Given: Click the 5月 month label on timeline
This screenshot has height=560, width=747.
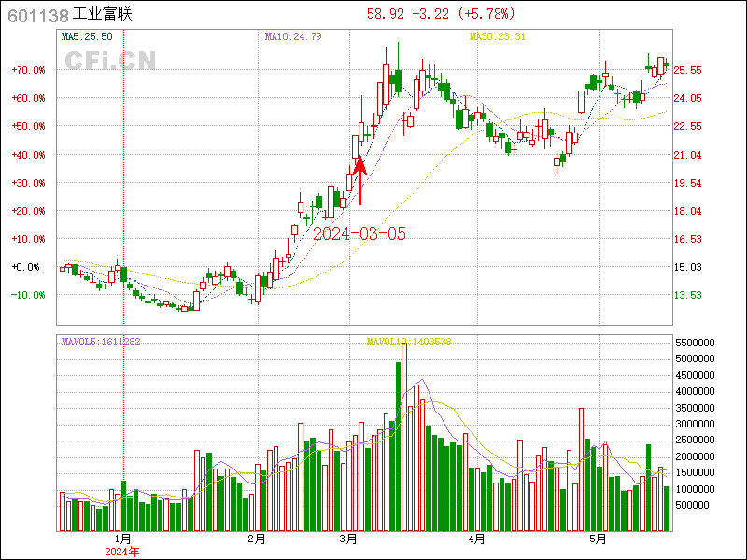Looking at the screenshot, I should 599,539.
